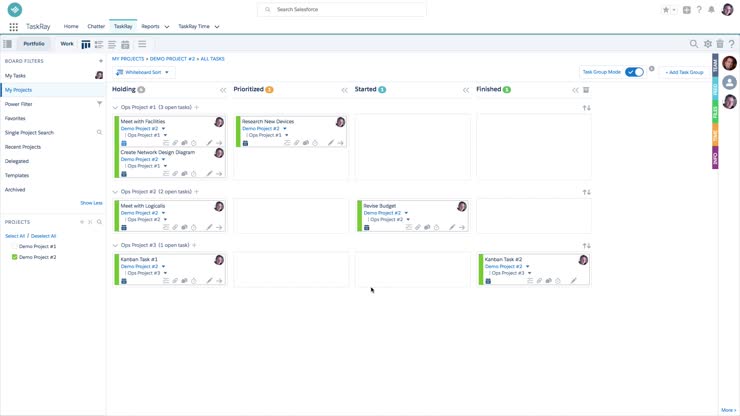The image size is (740, 416).
Task: Click MY PROJECTS breadcrumb link
Action: coord(128,59)
